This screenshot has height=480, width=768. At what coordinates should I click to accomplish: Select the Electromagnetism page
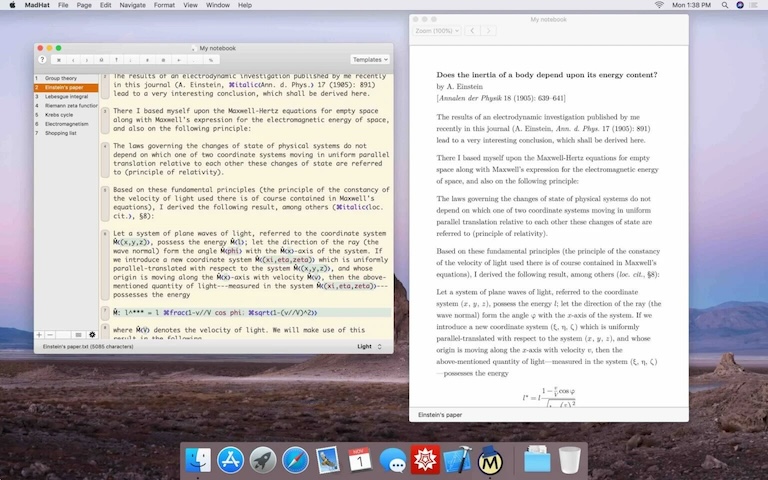[x=66, y=124]
